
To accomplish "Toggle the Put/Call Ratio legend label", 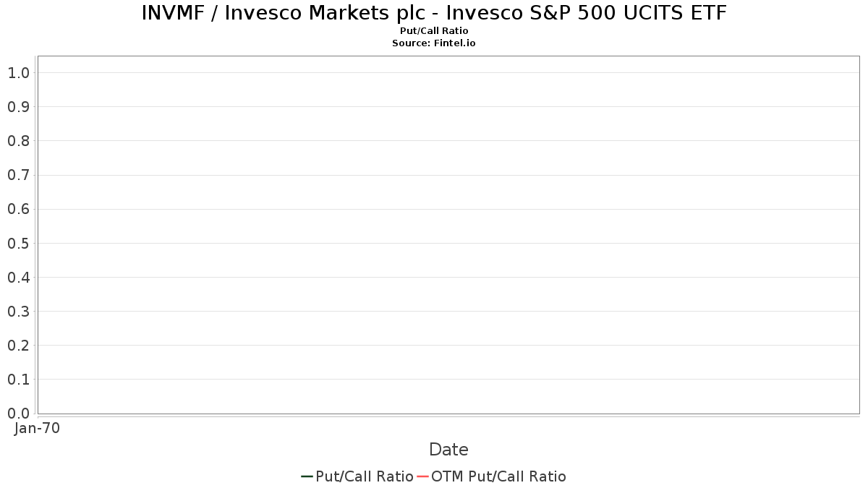I will tap(365, 476).
